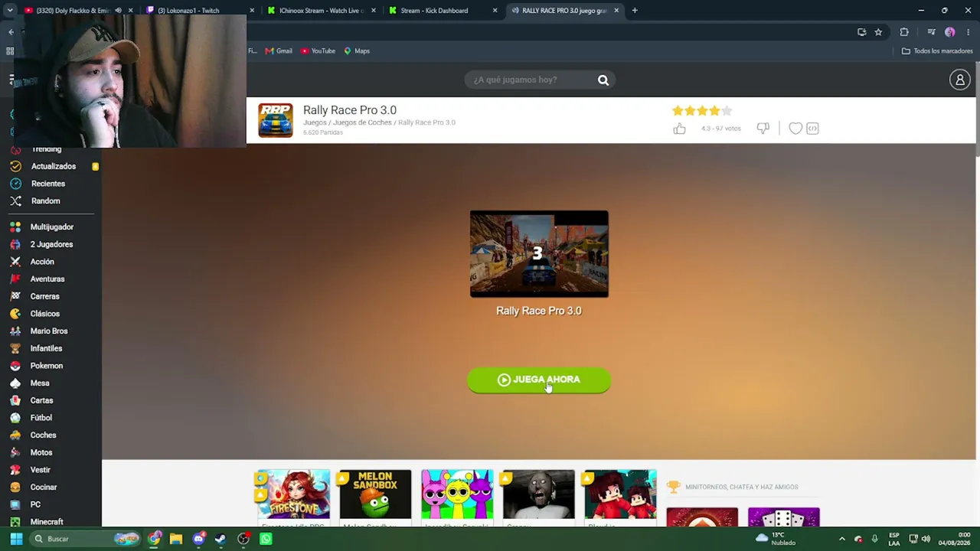Open the Chrome three-dot menu
Viewport: 980px width, 551px height.
tap(969, 32)
